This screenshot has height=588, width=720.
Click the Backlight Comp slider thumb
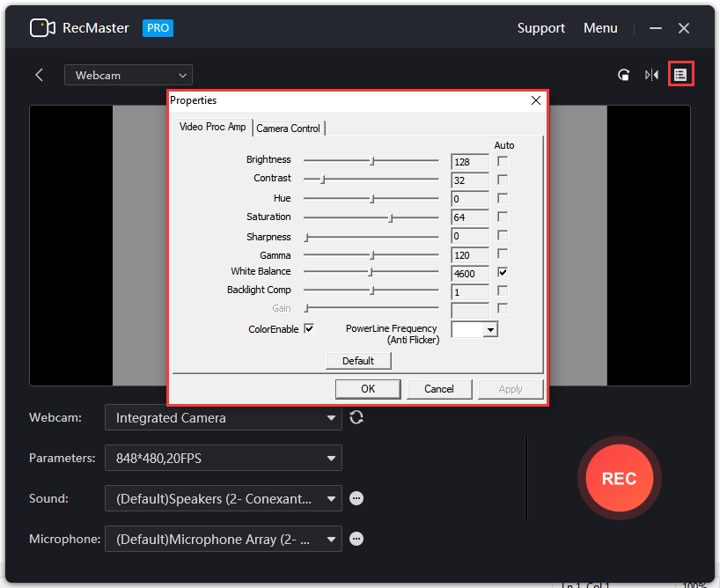tap(372, 290)
